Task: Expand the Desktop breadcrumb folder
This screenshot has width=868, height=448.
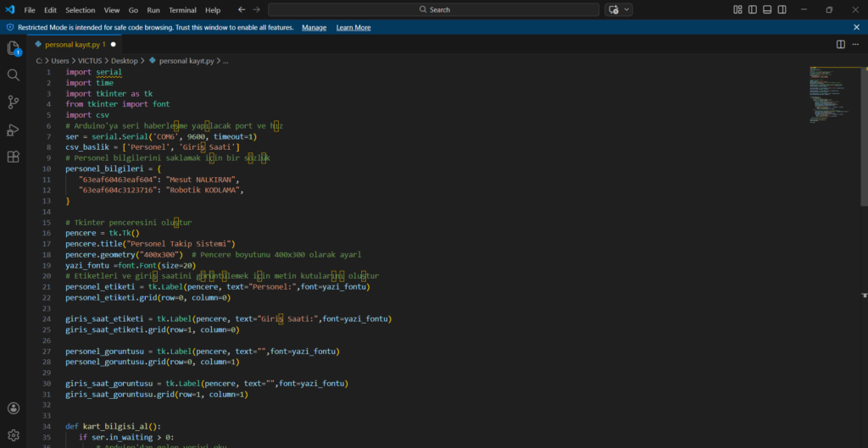Action: [x=124, y=61]
